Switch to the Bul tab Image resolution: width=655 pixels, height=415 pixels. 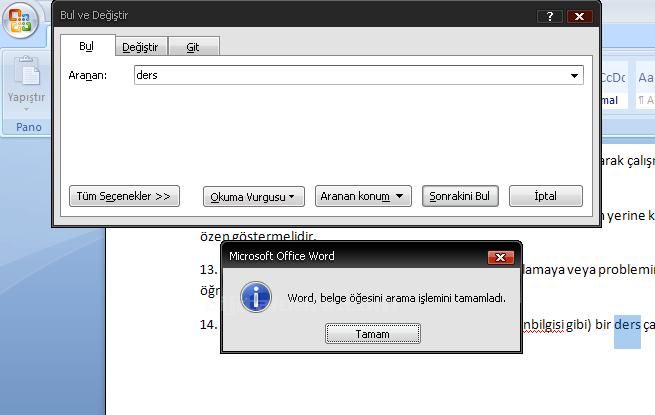(x=87, y=46)
